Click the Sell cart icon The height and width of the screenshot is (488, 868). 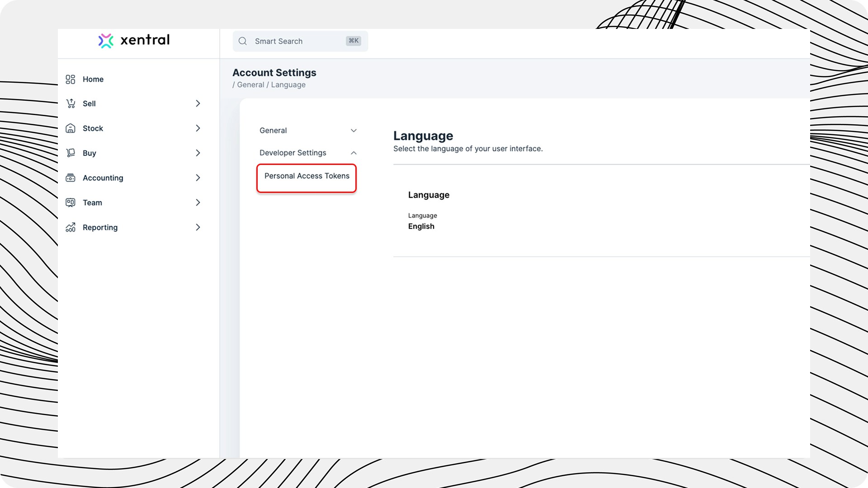[x=71, y=103]
